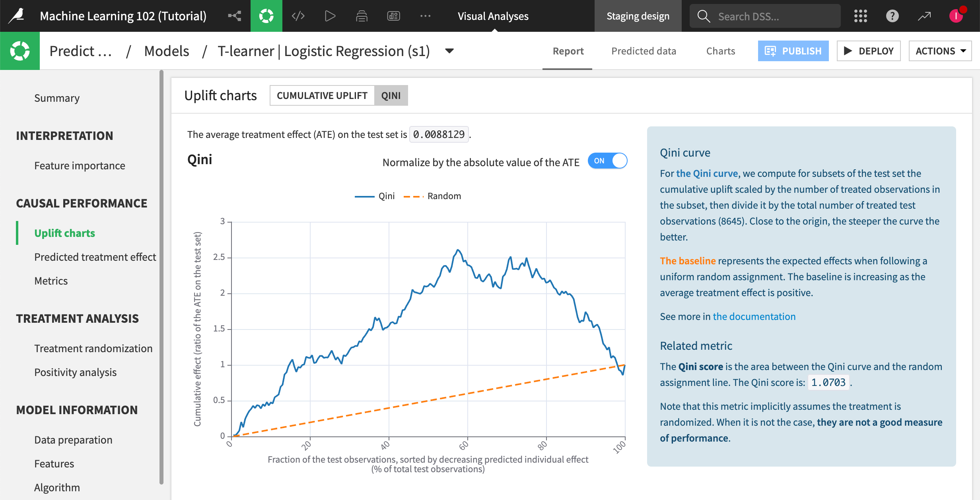The height and width of the screenshot is (500, 980).
Task: Open the Flow icon in top bar
Action: tap(235, 16)
